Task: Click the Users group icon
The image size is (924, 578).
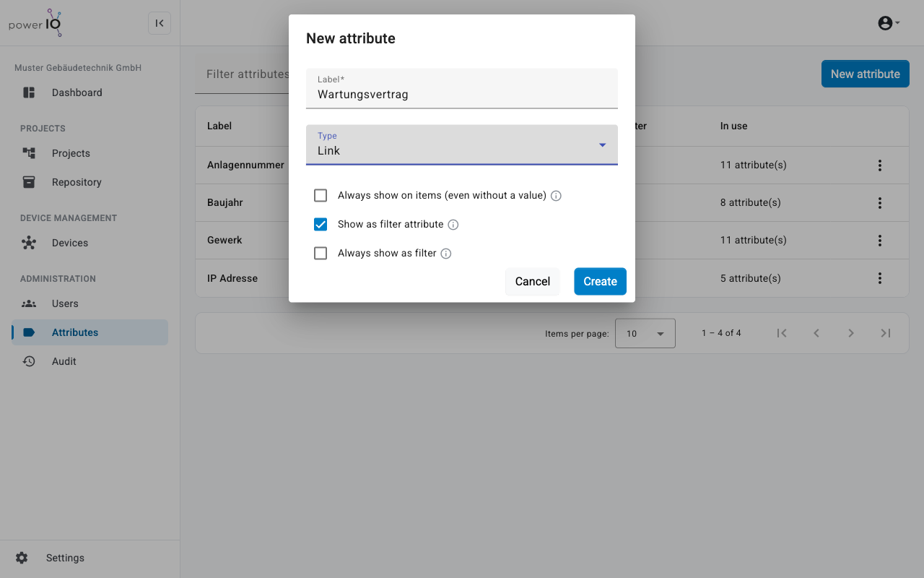Action: click(x=29, y=303)
